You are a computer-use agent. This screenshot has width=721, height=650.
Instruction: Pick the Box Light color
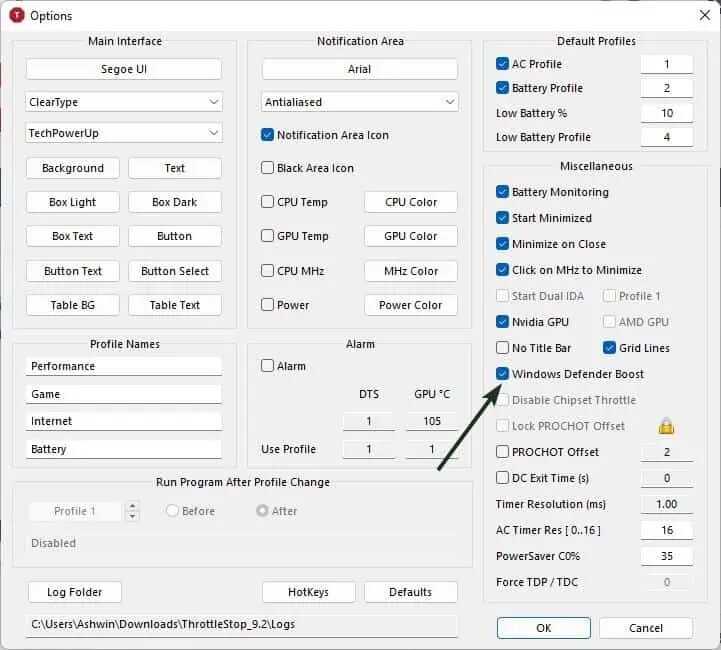[73, 202]
